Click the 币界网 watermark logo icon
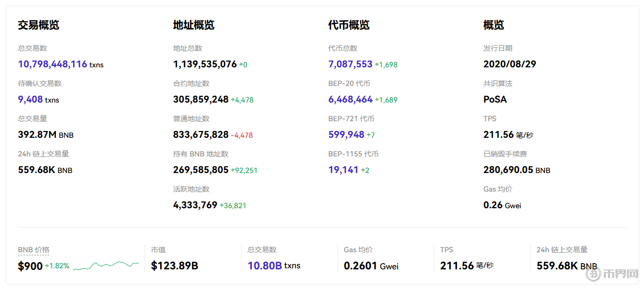644x288 pixels. pos(594,273)
